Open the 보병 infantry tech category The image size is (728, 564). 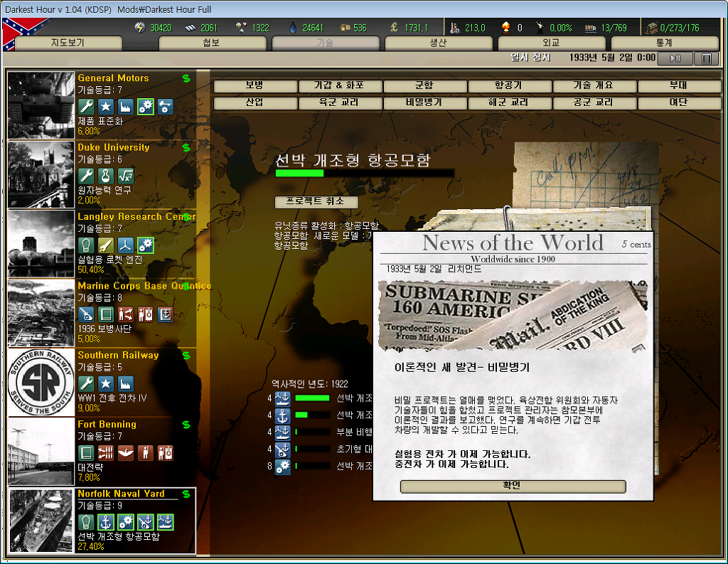coord(255,86)
